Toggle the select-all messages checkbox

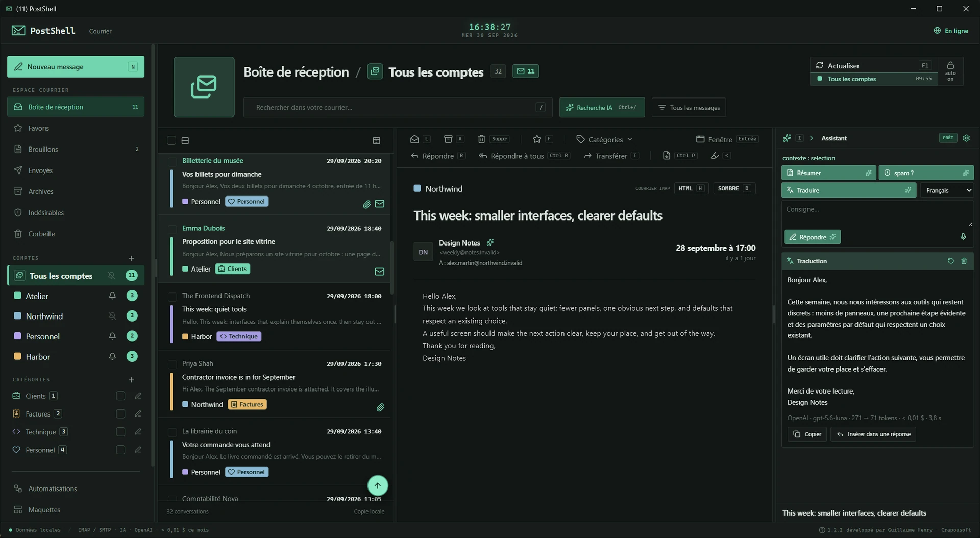coord(171,140)
